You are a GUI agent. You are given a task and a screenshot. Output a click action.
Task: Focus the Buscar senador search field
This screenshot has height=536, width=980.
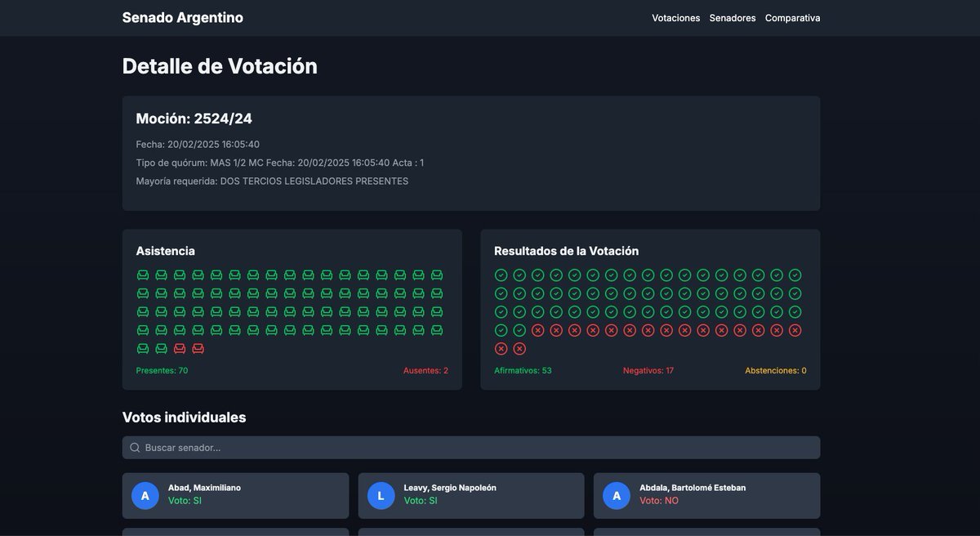click(474, 448)
